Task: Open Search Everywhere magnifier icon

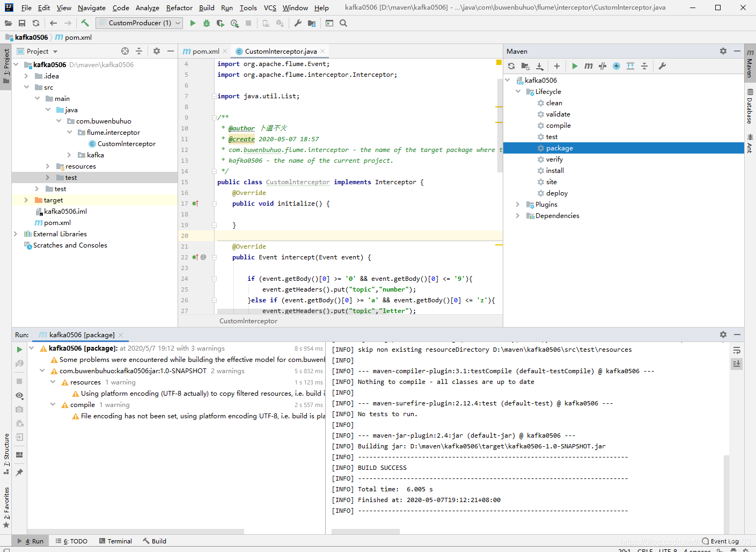Action: [x=343, y=23]
